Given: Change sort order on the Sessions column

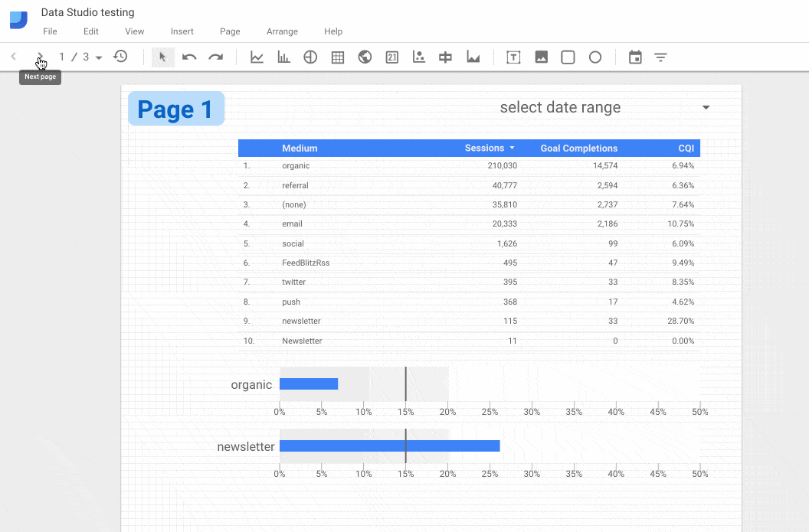Looking at the screenshot, I should [513, 148].
